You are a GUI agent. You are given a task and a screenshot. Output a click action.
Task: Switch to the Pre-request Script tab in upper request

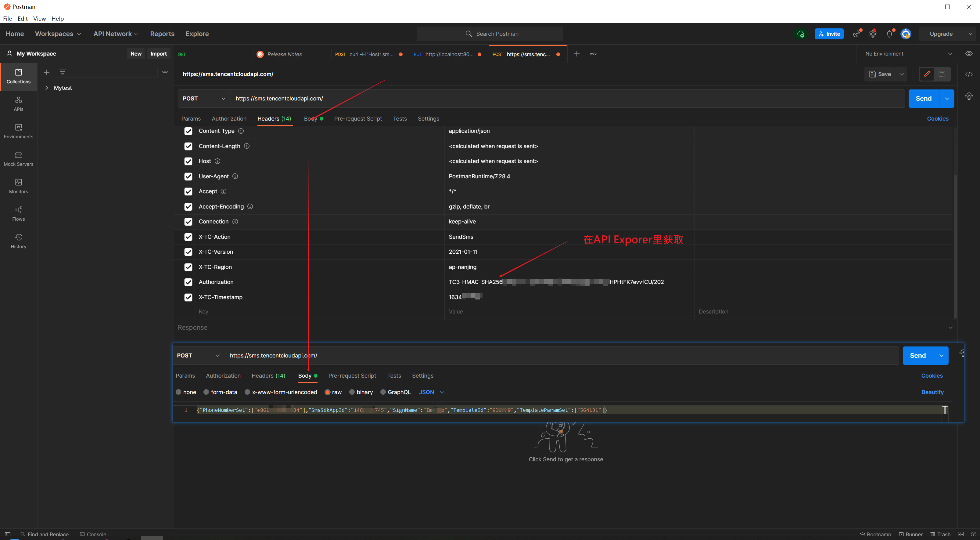[x=357, y=119]
